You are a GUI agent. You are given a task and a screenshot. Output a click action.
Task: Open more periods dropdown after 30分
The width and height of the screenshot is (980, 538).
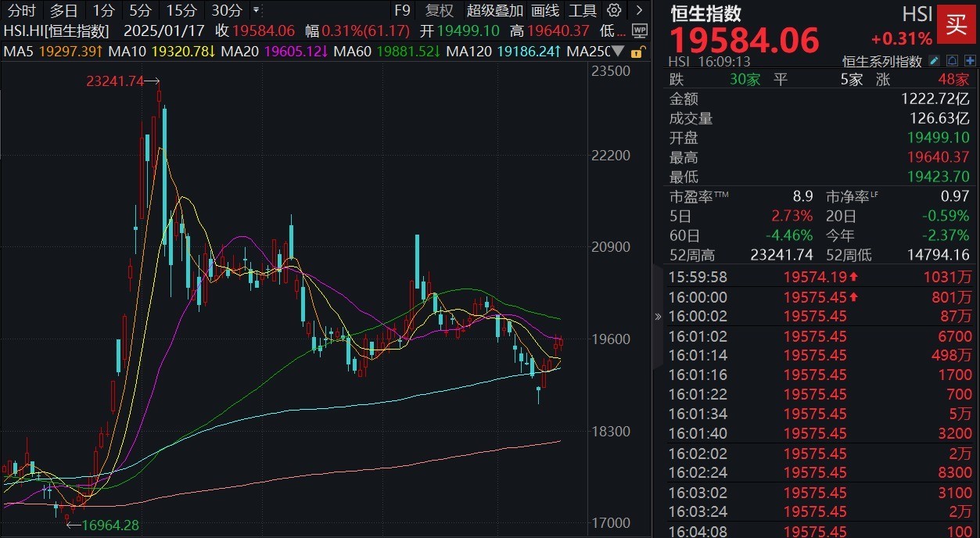[x=257, y=11]
